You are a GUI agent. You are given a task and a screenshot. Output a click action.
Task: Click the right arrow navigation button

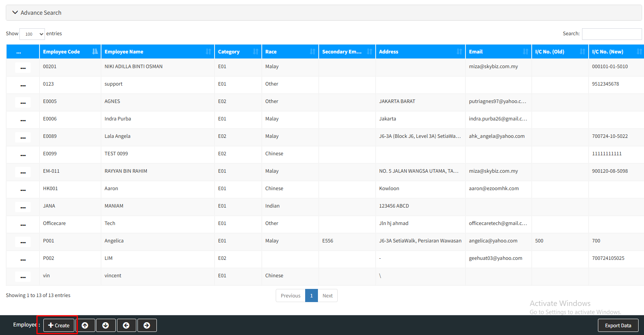(x=147, y=325)
